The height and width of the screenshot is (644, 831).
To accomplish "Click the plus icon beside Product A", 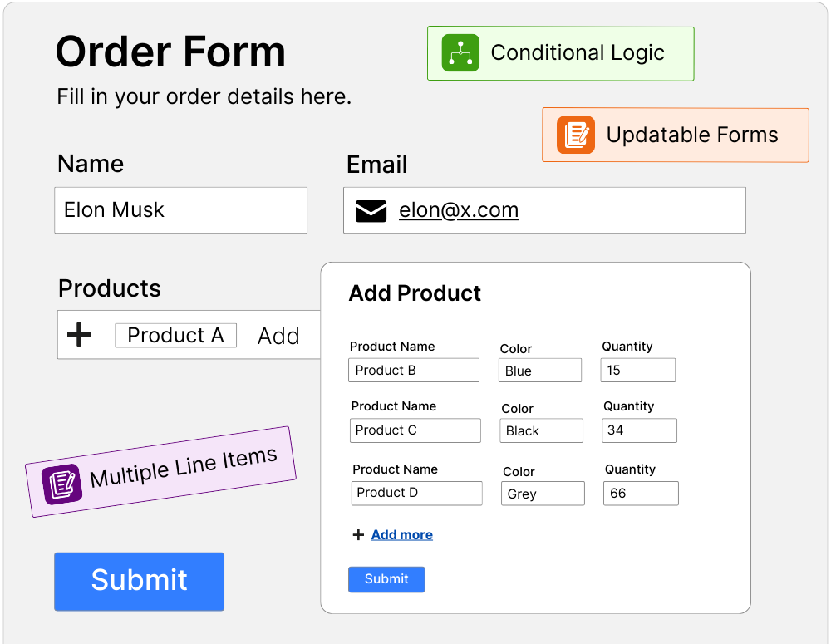I will [79, 335].
